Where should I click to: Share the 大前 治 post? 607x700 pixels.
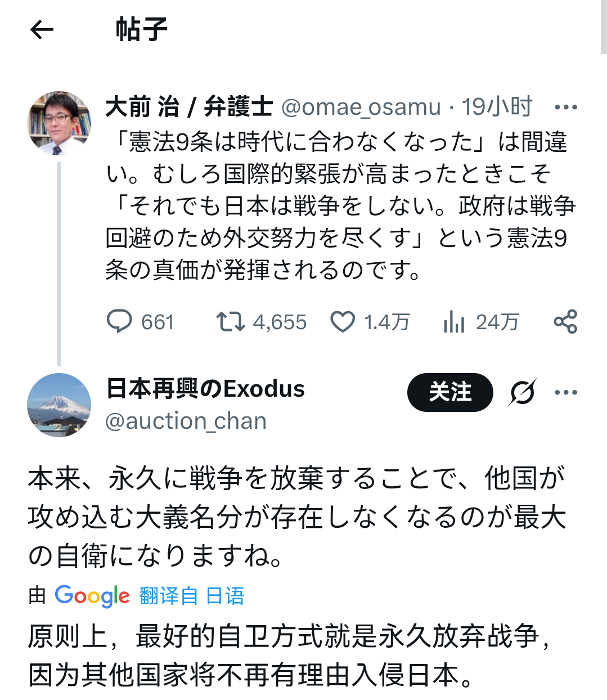point(565,321)
